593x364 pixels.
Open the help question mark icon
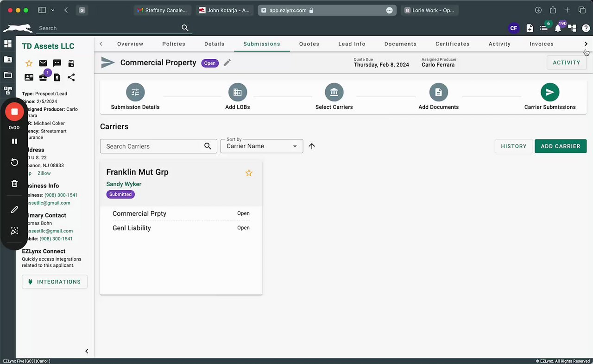(x=586, y=28)
